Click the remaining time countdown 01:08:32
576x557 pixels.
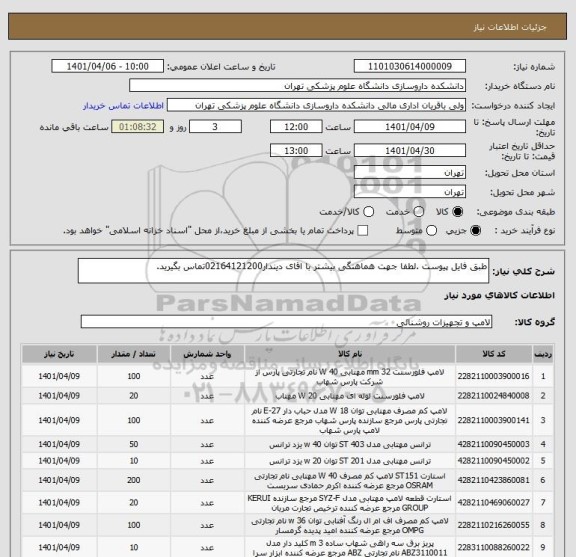pos(137,127)
